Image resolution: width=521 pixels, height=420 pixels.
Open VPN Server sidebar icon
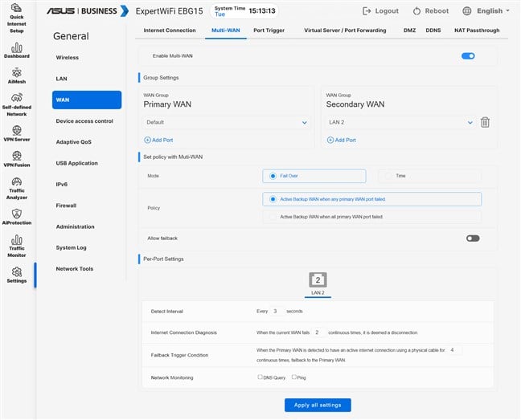[17, 133]
